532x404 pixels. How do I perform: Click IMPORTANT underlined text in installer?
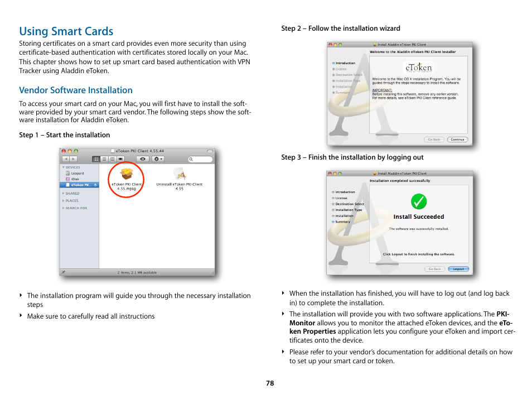(382, 90)
